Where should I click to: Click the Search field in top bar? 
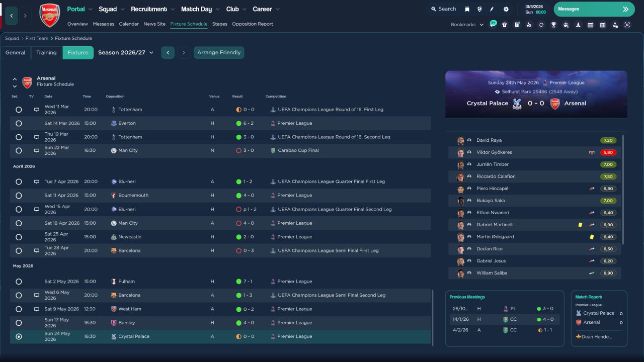tap(443, 9)
